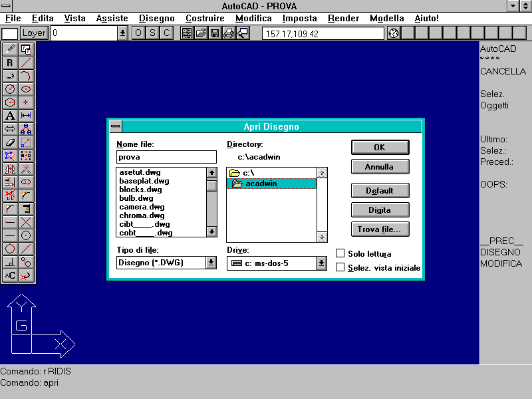
Task: Click the Save drawing floppy icon
Action: 215,33
